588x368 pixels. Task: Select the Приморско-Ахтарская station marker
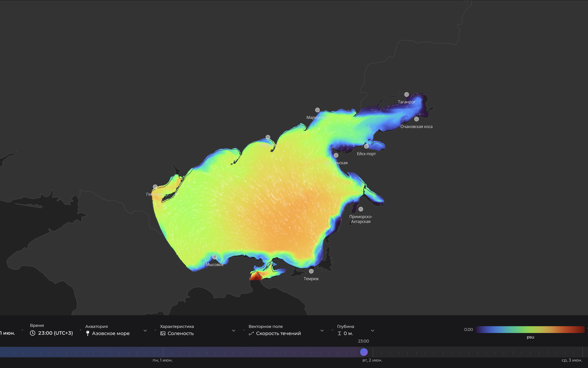[361, 209]
